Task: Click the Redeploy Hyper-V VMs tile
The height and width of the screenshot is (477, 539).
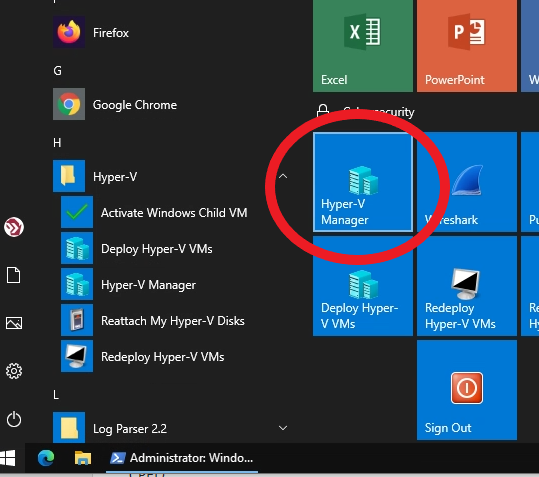Action: click(466, 286)
